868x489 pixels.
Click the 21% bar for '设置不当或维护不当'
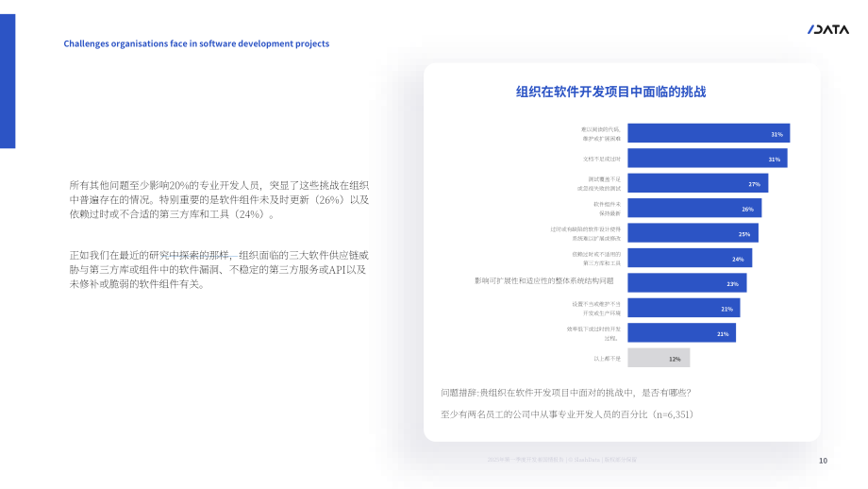[x=684, y=308]
